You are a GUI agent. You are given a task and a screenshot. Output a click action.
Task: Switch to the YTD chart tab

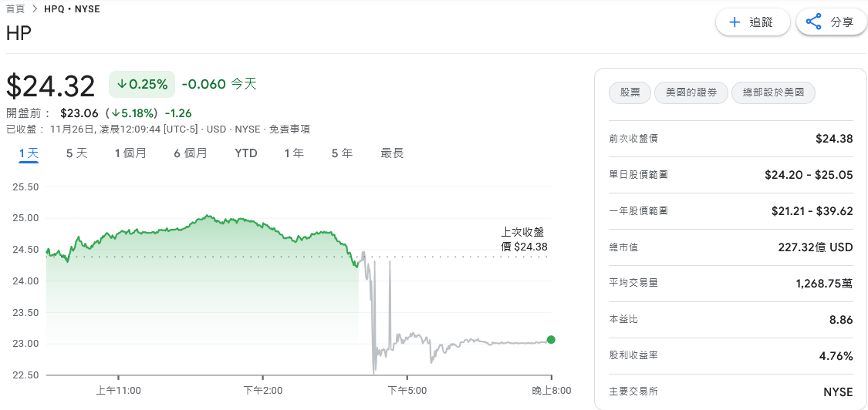click(x=246, y=153)
